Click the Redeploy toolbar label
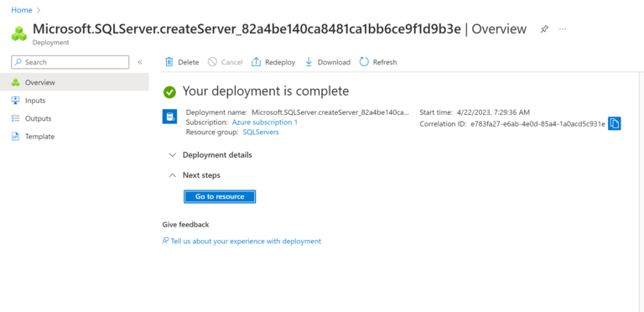 click(x=280, y=62)
